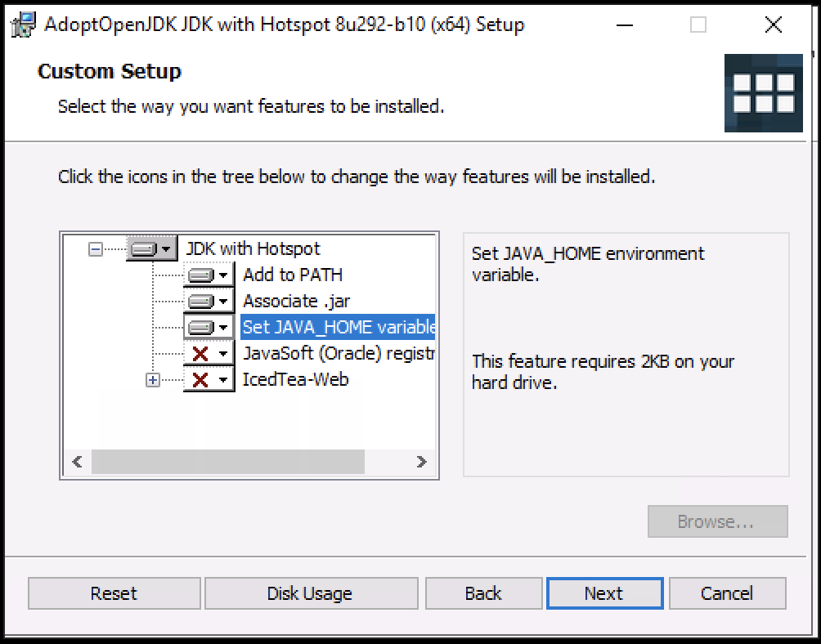
Task: Click the feature tree left scroll arrow
Action: tap(77, 462)
